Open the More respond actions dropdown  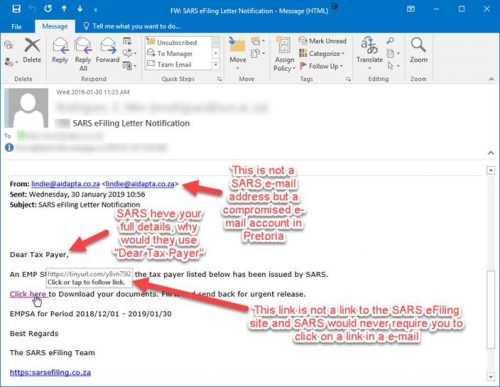(129, 66)
